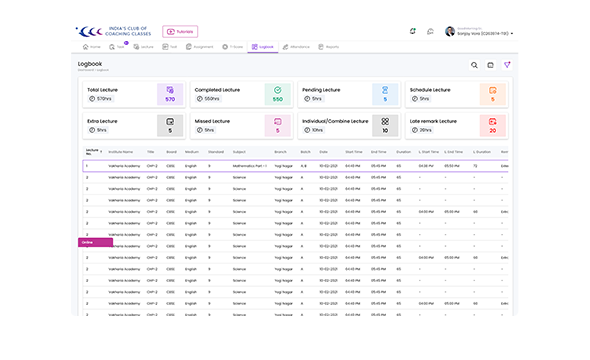Click the clock icon next to 10hrs
This screenshot has height=360, width=590.
point(307,130)
